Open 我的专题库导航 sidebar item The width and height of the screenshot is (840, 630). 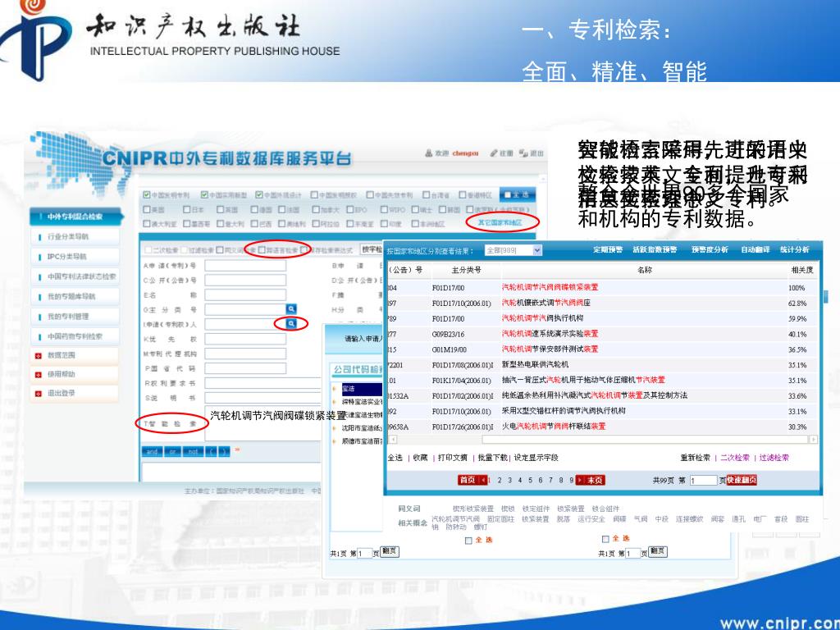(75, 297)
